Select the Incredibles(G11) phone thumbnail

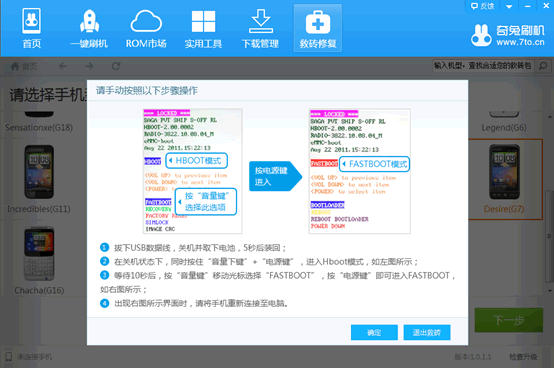[x=39, y=172]
